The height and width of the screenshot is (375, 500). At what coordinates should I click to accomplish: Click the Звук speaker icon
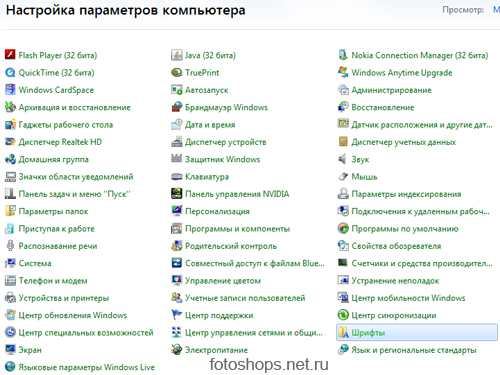point(343,159)
